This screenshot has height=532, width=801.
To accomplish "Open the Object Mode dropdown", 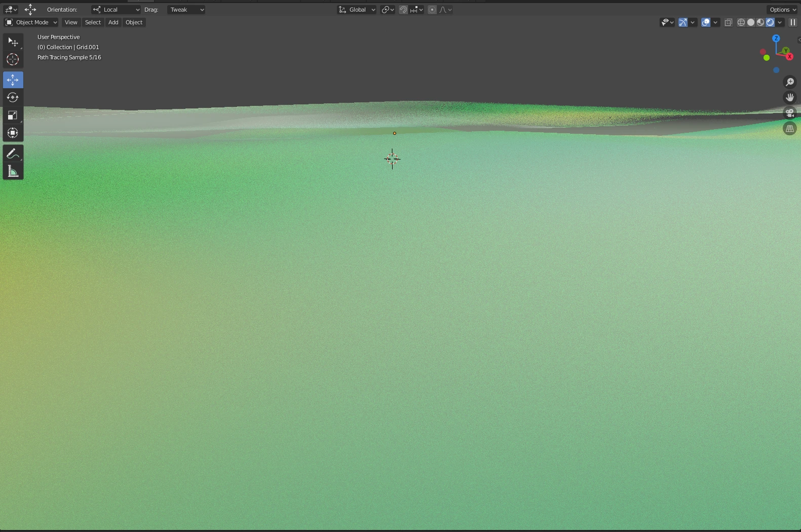I will pyautogui.click(x=31, y=22).
